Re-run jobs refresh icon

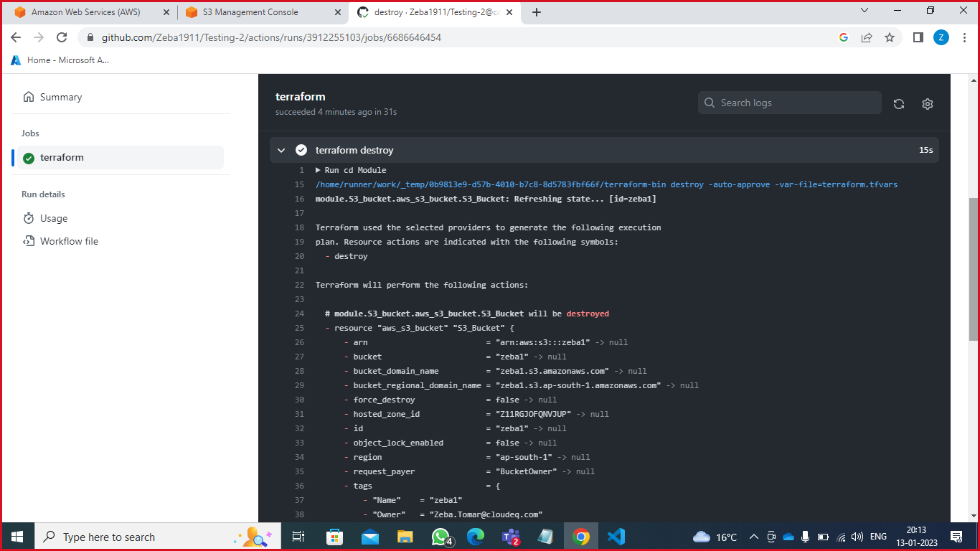[899, 104]
